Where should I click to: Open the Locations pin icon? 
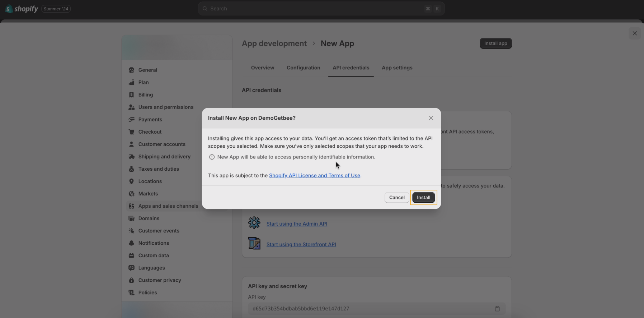pyautogui.click(x=131, y=181)
